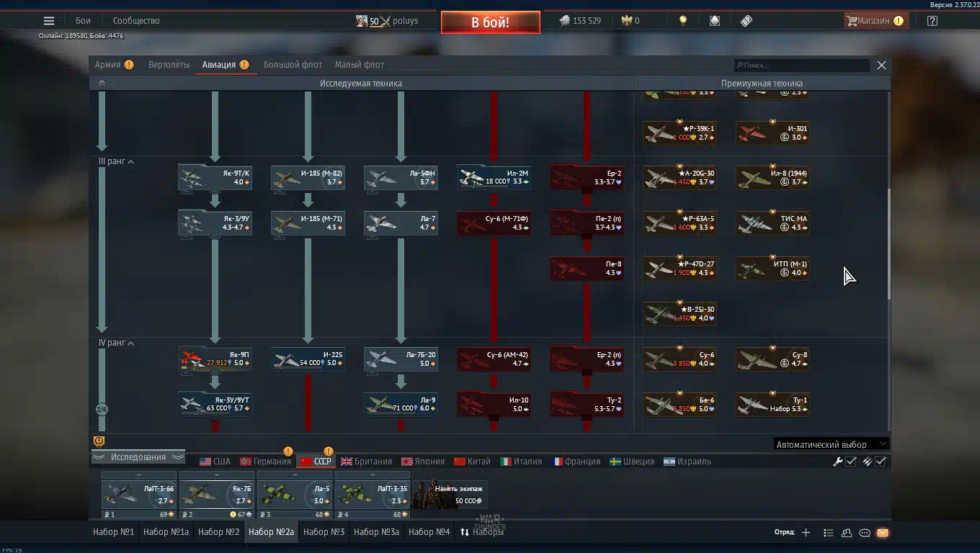Select the Германия country tab
The width and height of the screenshot is (980, 553).
pyautogui.click(x=265, y=462)
